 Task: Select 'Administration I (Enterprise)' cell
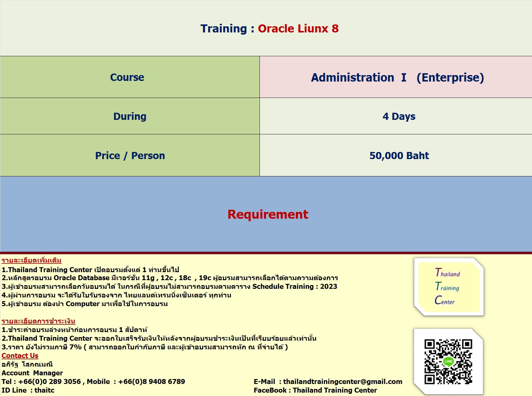click(396, 77)
